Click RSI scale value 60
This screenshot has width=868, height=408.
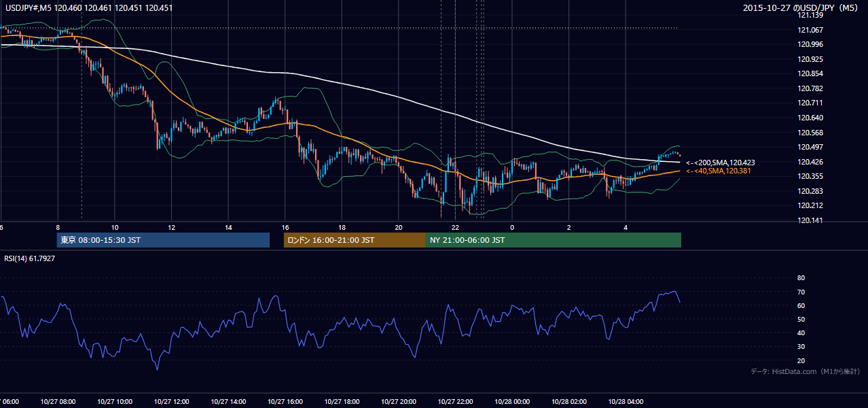click(801, 305)
